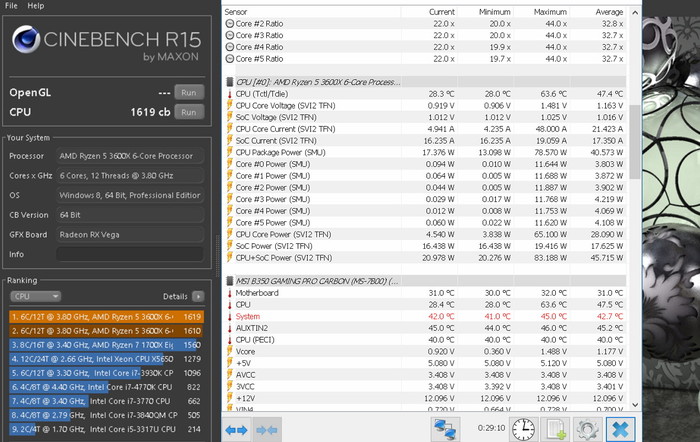Select Core i7-3770 ranking entry

(x=106, y=401)
